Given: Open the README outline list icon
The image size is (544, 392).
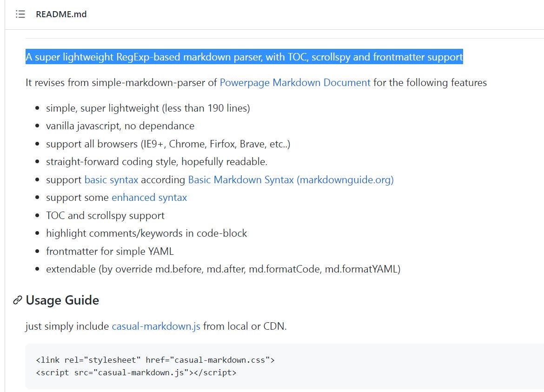Looking at the screenshot, I should point(20,14).
